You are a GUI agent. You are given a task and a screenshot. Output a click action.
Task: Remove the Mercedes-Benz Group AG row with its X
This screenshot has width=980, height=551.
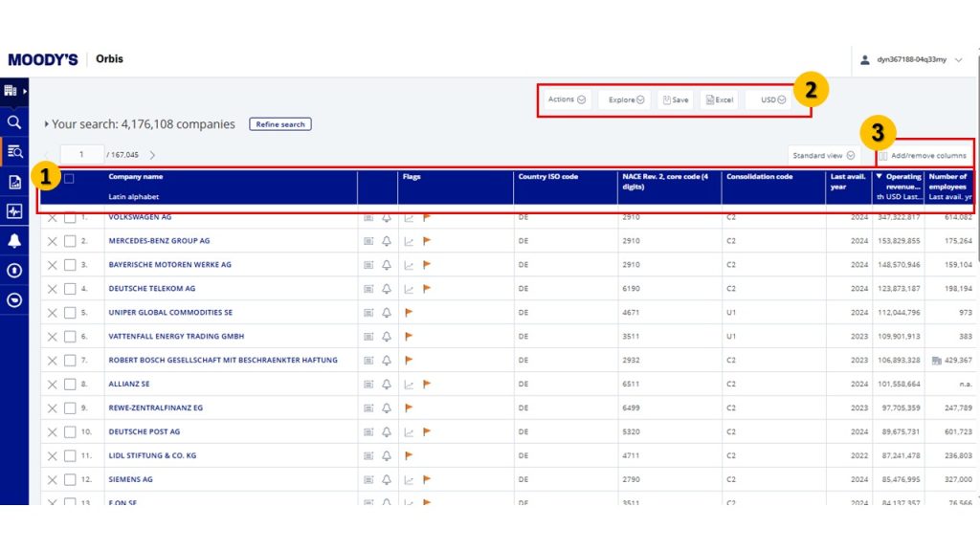(53, 241)
